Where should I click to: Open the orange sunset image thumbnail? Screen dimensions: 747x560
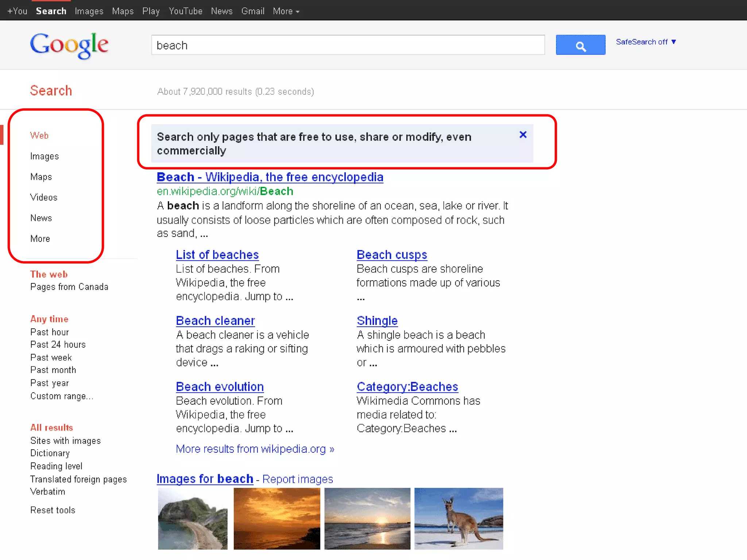pyautogui.click(x=276, y=518)
